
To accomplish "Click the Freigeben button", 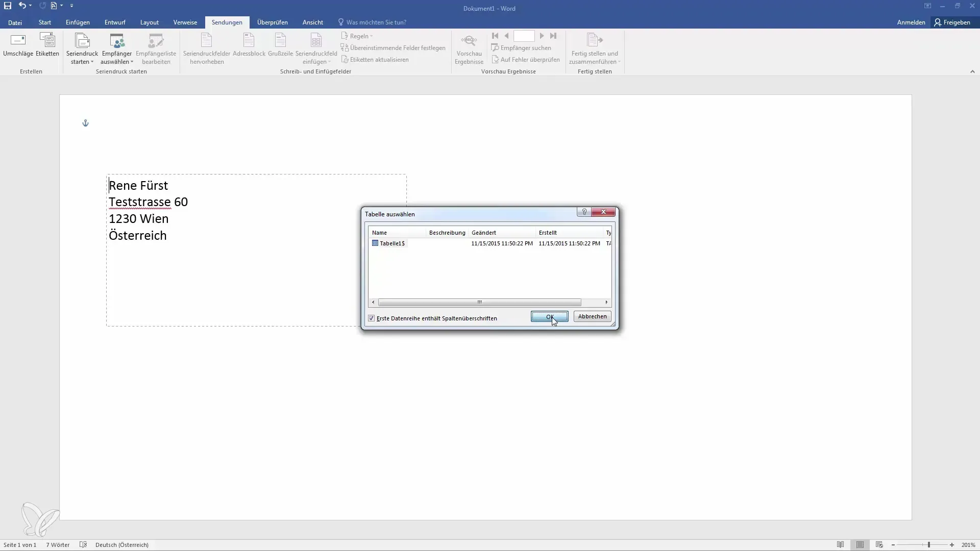I will coord(952,22).
